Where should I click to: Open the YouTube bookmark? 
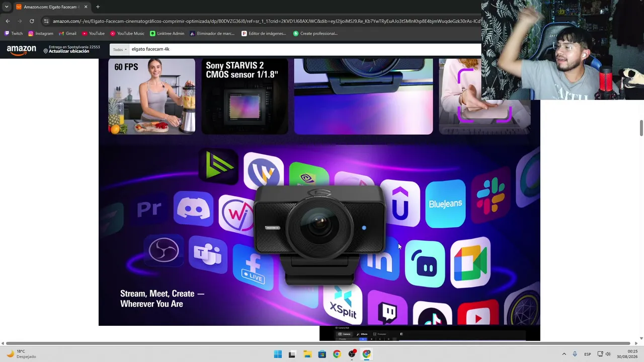93,34
